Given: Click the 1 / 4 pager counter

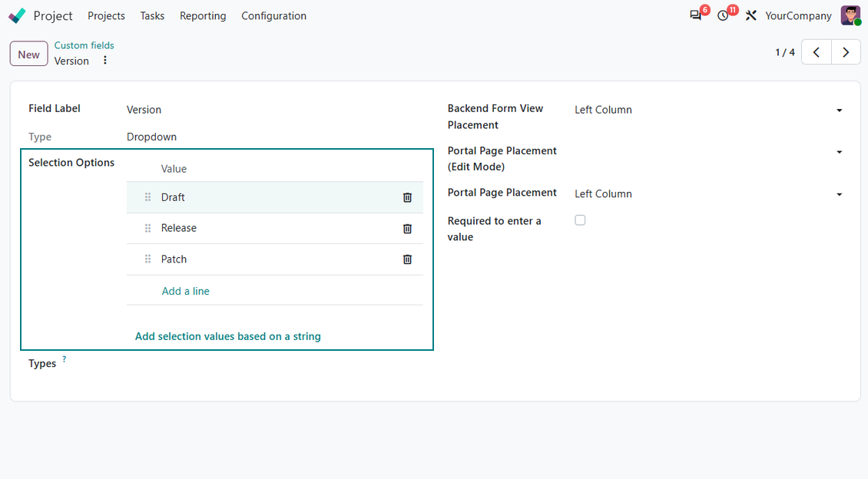Looking at the screenshot, I should click(785, 52).
